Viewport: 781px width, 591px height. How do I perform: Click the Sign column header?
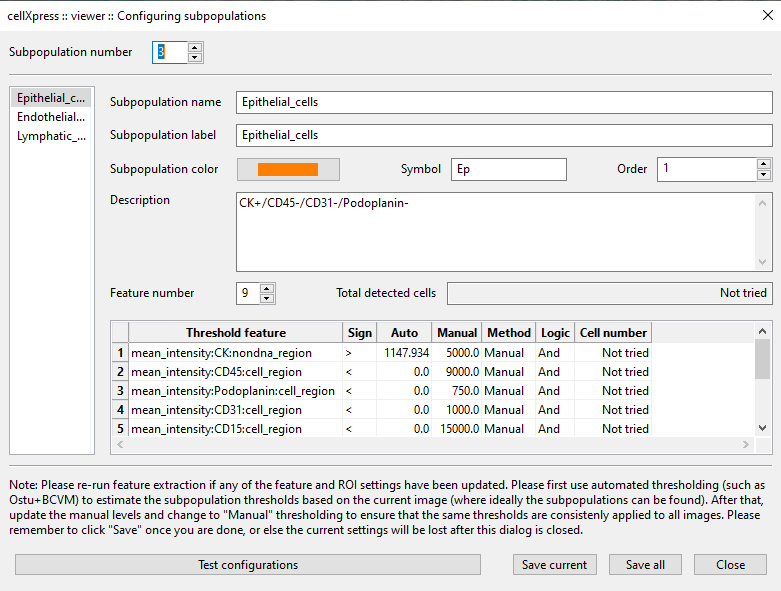click(x=360, y=333)
